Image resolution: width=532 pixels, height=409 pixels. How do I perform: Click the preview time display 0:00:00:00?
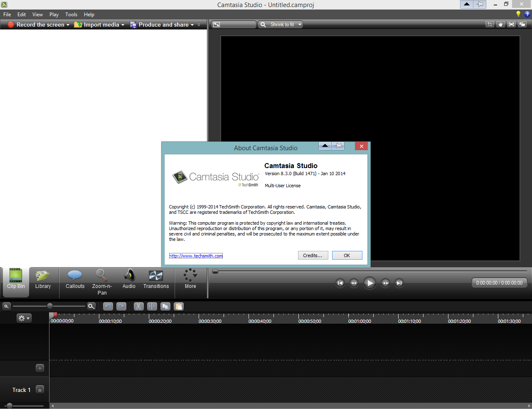[x=499, y=283]
